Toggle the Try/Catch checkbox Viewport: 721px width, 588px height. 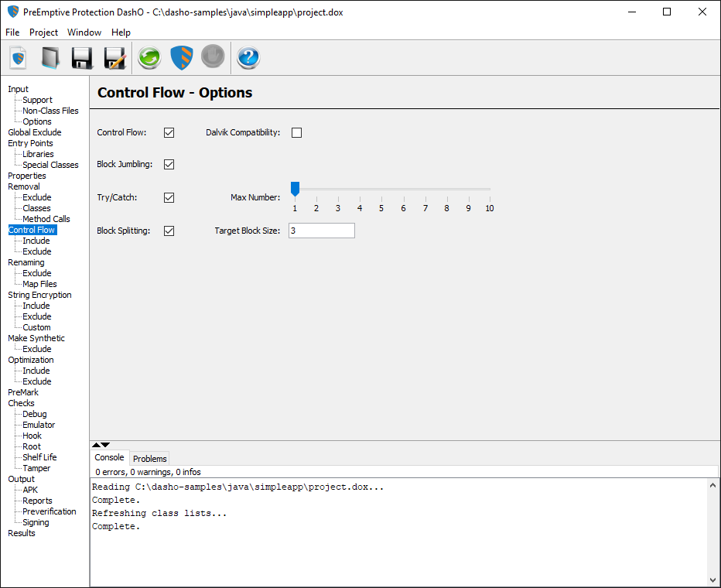[x=169, y=197]
